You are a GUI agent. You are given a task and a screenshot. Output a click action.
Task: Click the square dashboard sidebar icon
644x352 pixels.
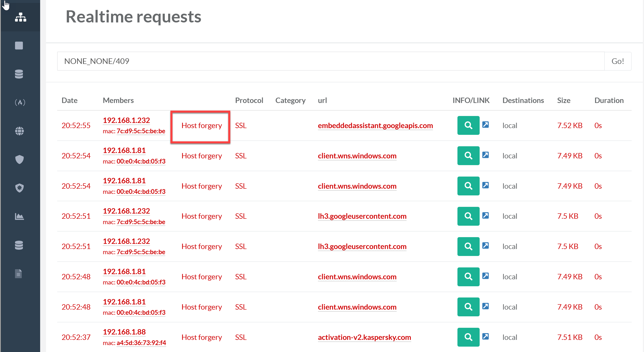(x=19, y=46)
